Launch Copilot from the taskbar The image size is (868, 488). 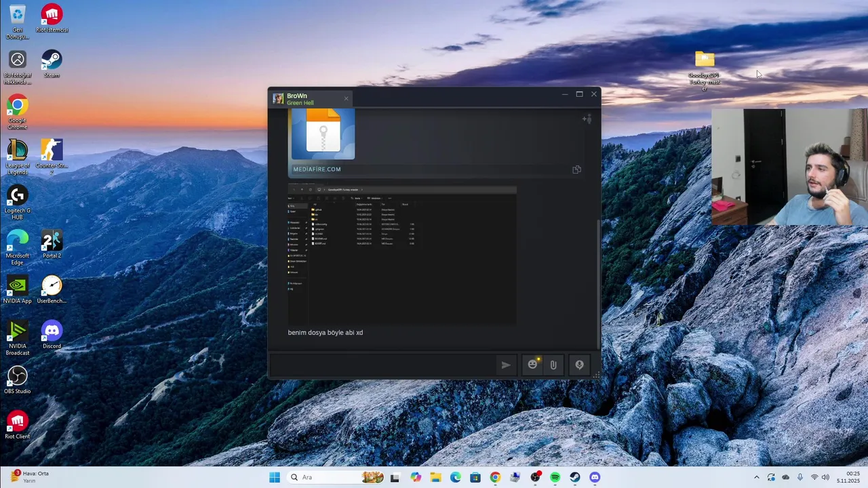pos(415,477)
